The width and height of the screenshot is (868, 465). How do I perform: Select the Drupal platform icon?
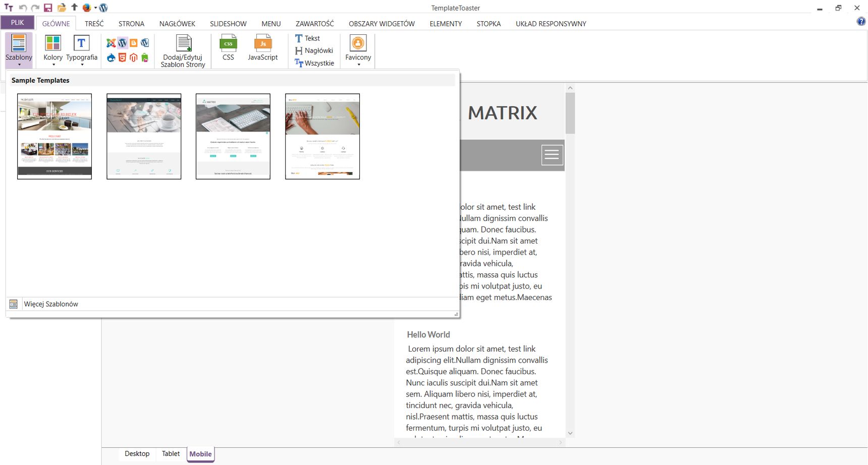click(x=111, y=57)
